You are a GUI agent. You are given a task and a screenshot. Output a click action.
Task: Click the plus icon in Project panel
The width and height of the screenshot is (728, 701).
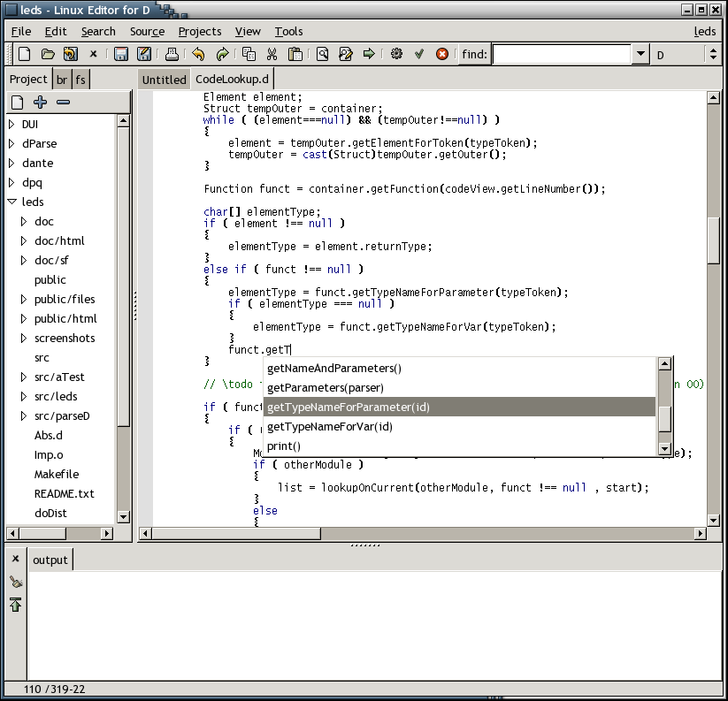tap(40, 102)
